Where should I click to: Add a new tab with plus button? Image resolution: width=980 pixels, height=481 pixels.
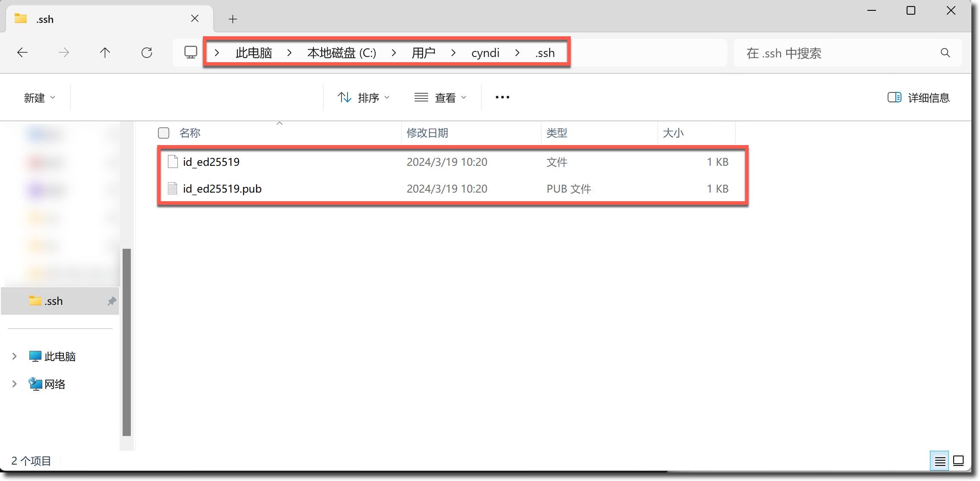pyautogui.click(x=233, y=19)
